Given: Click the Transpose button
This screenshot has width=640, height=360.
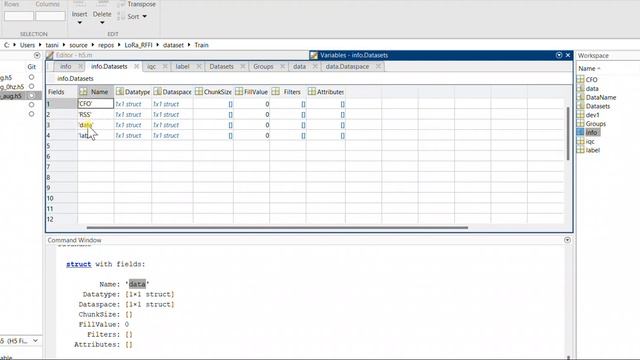Looking at the screenshot, I should (137, 4).
